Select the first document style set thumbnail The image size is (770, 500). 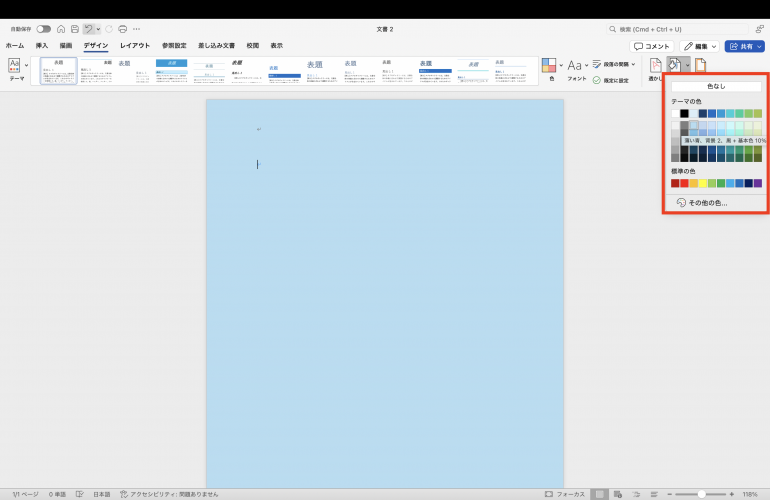(x=58, y=71)
